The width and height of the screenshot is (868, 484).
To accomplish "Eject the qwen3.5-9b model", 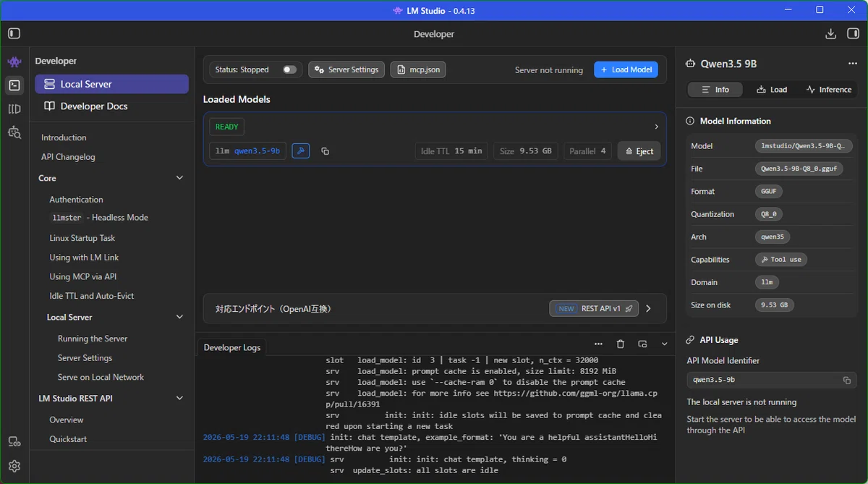I will (639, 151).
